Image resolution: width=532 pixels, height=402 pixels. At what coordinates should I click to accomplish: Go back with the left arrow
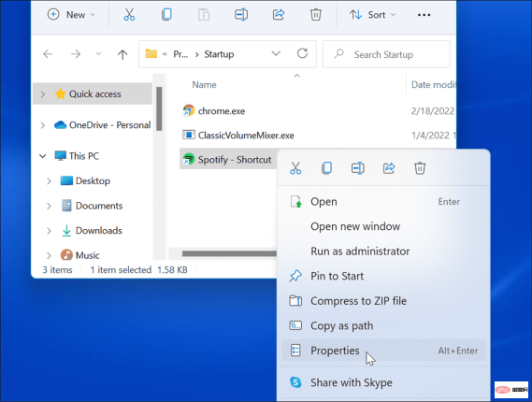point(48,53)
